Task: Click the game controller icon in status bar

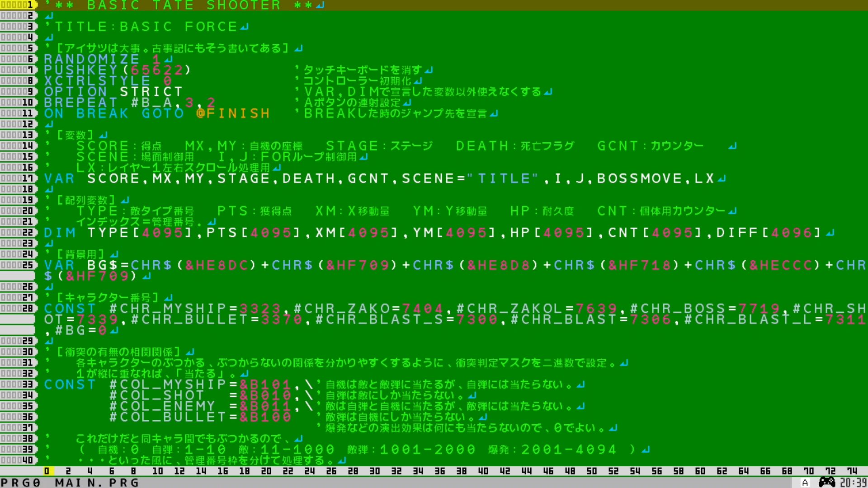Action: tap(827, 482)
